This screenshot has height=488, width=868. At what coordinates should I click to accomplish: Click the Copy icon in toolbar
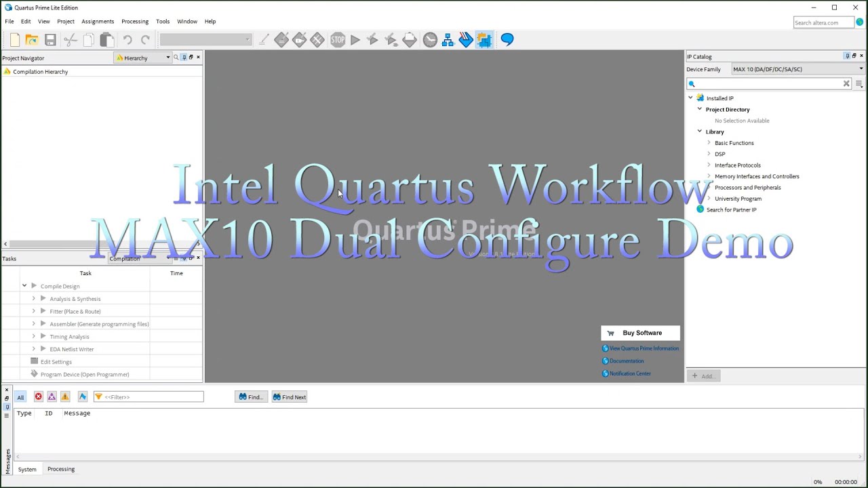click(88, 40)
